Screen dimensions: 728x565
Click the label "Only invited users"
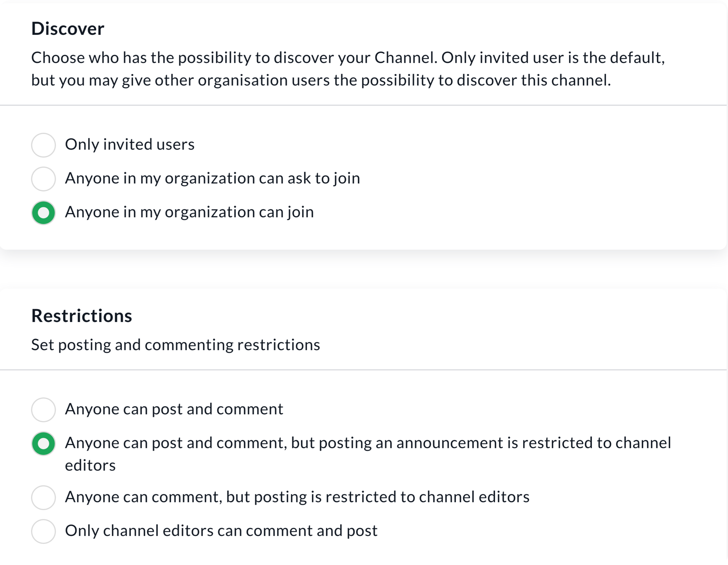pyautogui.click(x=130, y=145)
